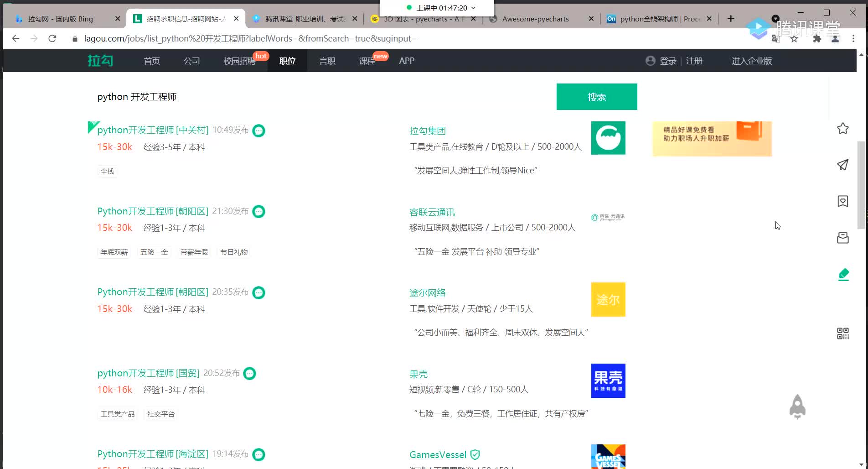
Task: Open python开发工程师 [中关村] job link
Action: (x=153, y=130)
